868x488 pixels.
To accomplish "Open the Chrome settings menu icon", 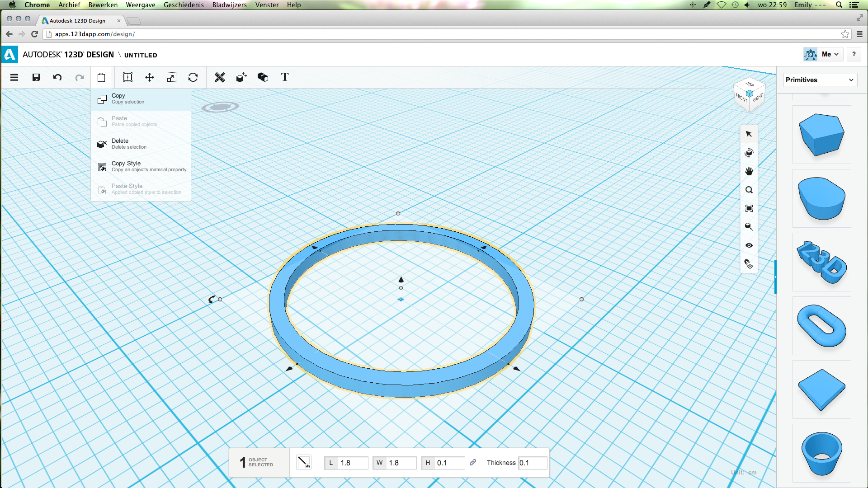I will [859, 34].
